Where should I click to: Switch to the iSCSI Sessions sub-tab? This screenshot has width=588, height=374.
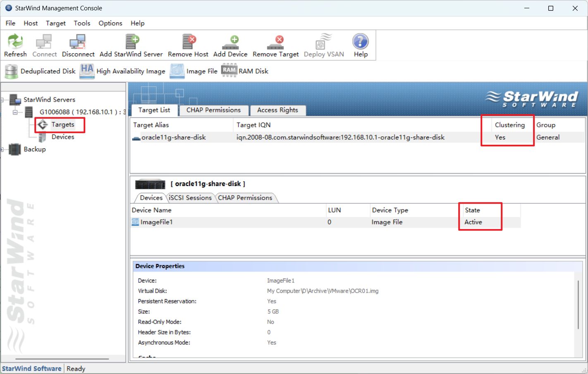[190, 198]
